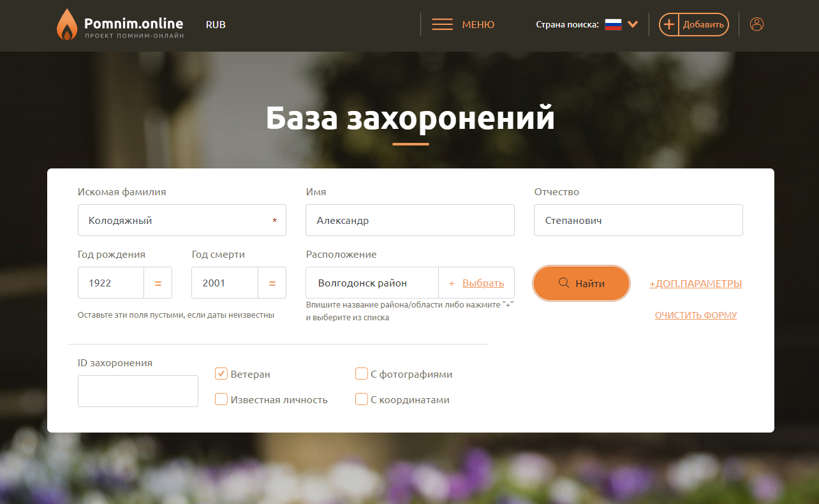
Task: Select the RUB currency item
Action: 216,25
